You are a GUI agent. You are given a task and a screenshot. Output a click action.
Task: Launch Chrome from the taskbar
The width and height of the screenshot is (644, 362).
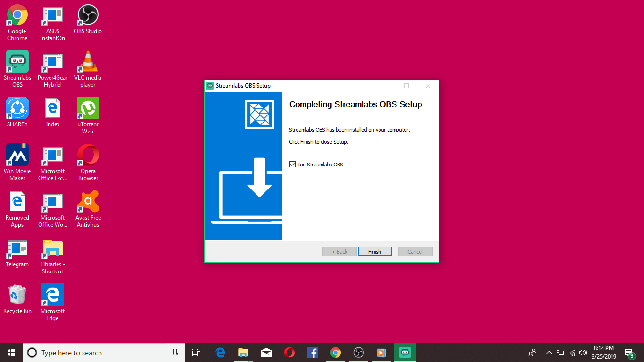pos(336,353)
